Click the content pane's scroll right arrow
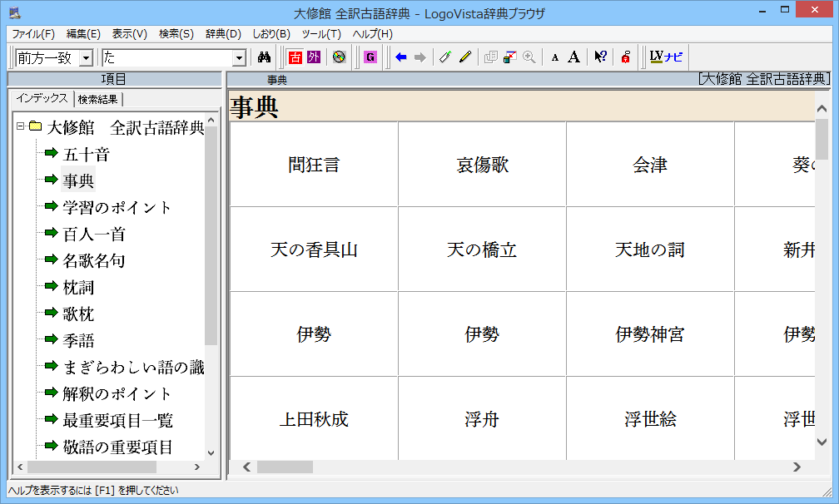The image size is (839, 504). [797, 467]
